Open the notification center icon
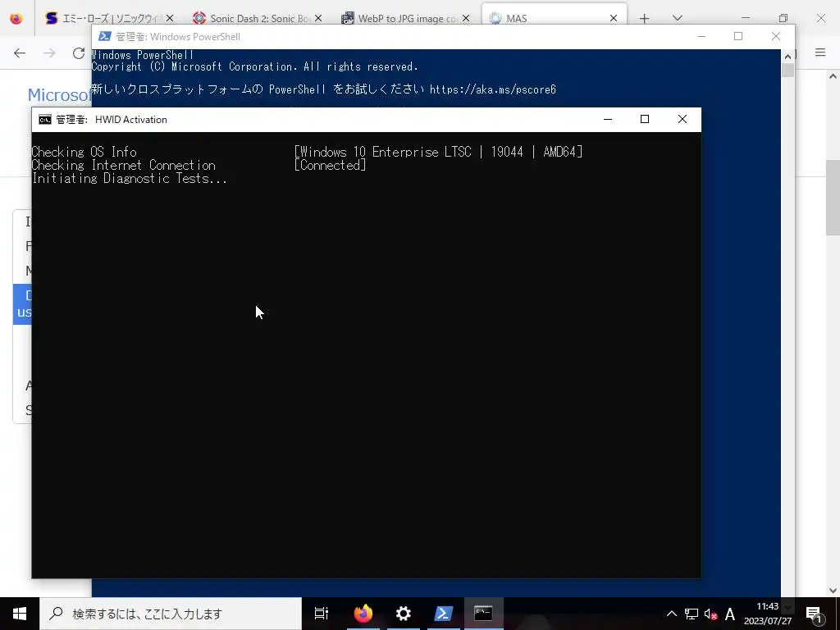 [x=814, y=614]
